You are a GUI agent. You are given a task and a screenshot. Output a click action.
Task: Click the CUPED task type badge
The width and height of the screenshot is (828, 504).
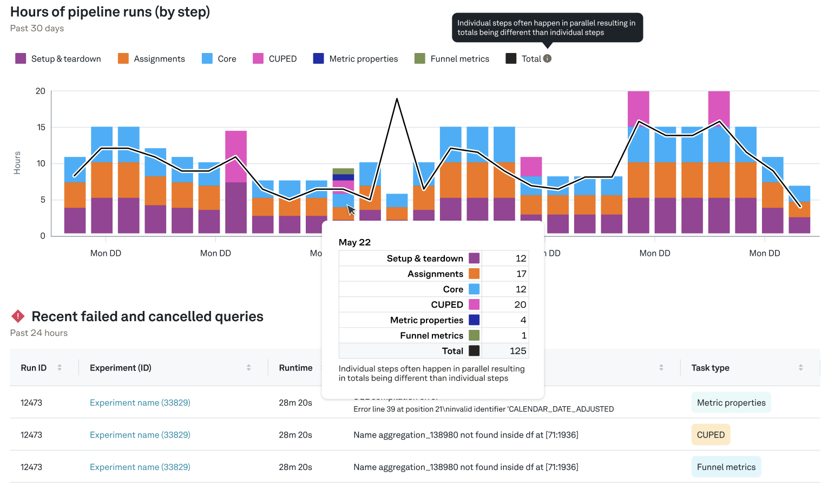pyautogui.click(x=711, y=434)
